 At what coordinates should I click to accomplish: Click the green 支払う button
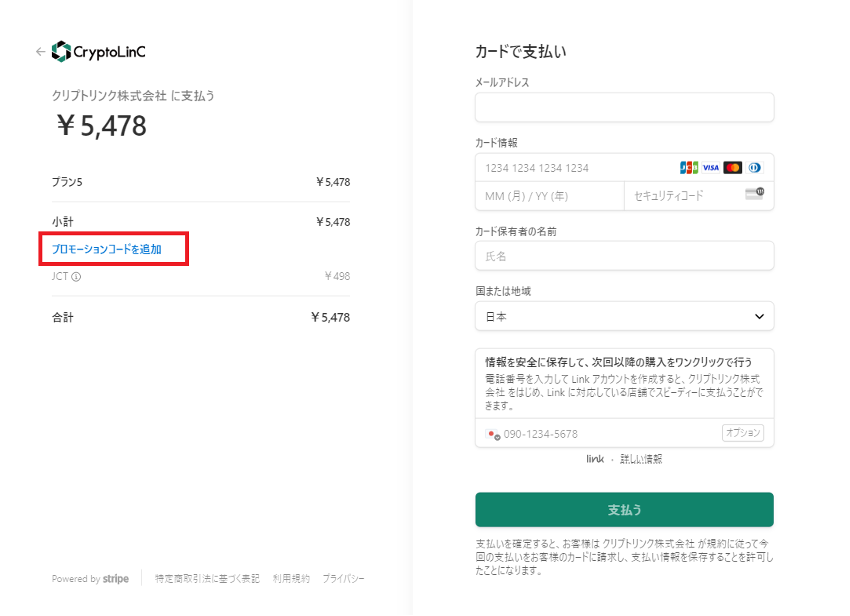[x=624, y=510]
